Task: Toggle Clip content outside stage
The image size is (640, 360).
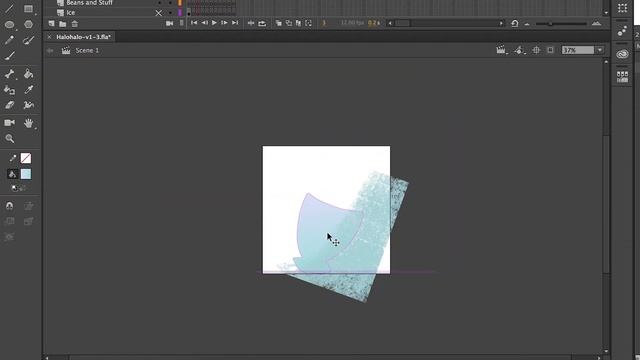Action: (550, 50)
